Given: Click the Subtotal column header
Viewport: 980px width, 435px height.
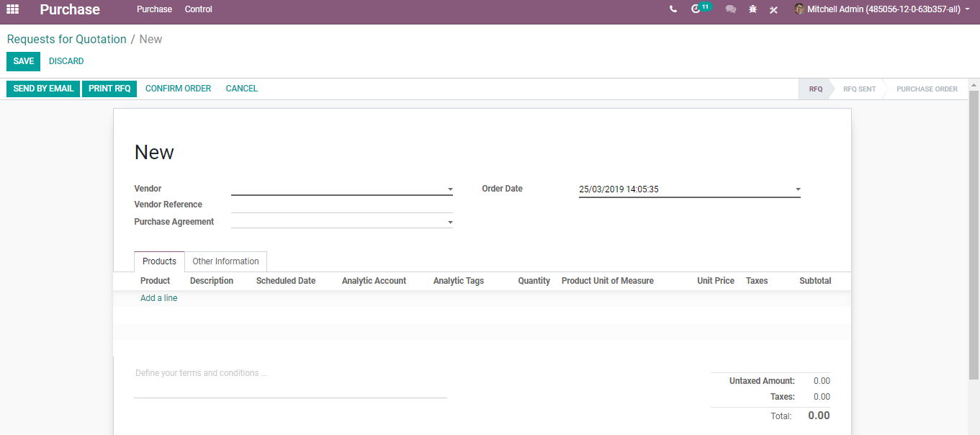Looking at the screenshot, I should click(815, 281).
